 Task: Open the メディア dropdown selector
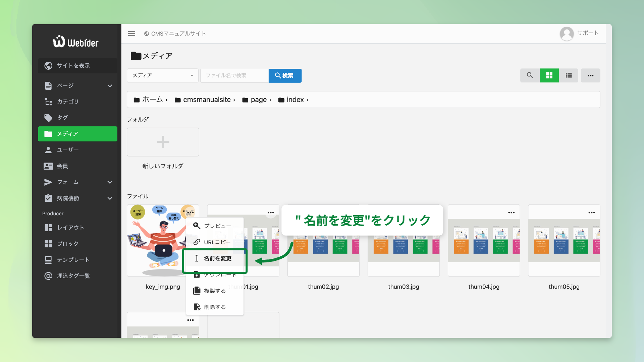162,75
